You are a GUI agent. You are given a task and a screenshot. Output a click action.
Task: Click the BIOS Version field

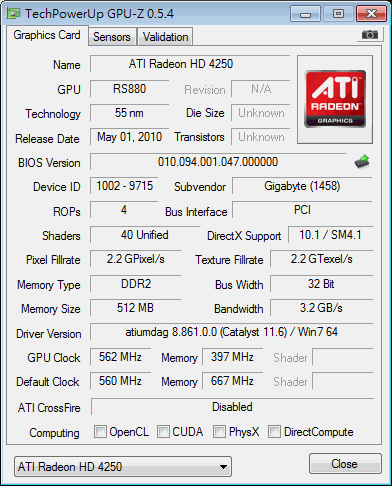click(x=218, y=162)
